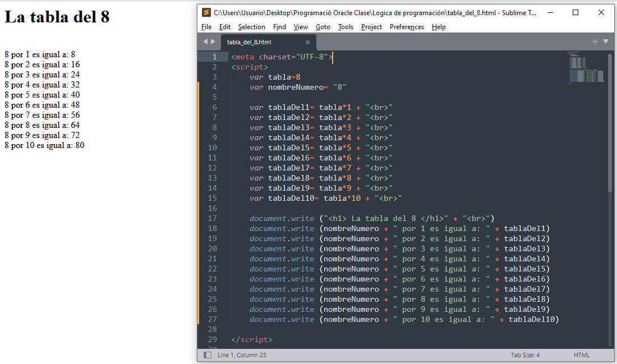The image size is (617, 364).
Task: Click tablaDel5 variable declaration line
Action: 321,148
